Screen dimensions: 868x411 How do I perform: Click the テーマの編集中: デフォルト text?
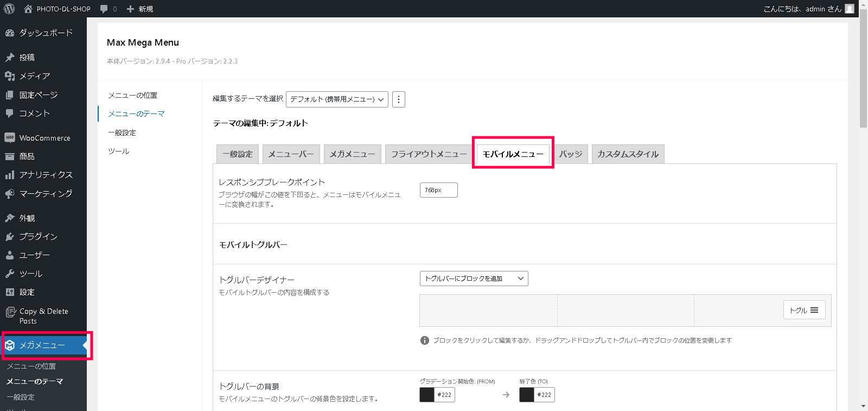260,123
